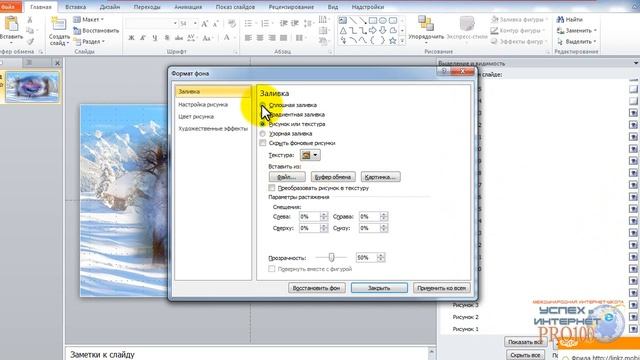Select Рисунок или текстура fill option
640x360 pixels.
[x=263, y=124]
